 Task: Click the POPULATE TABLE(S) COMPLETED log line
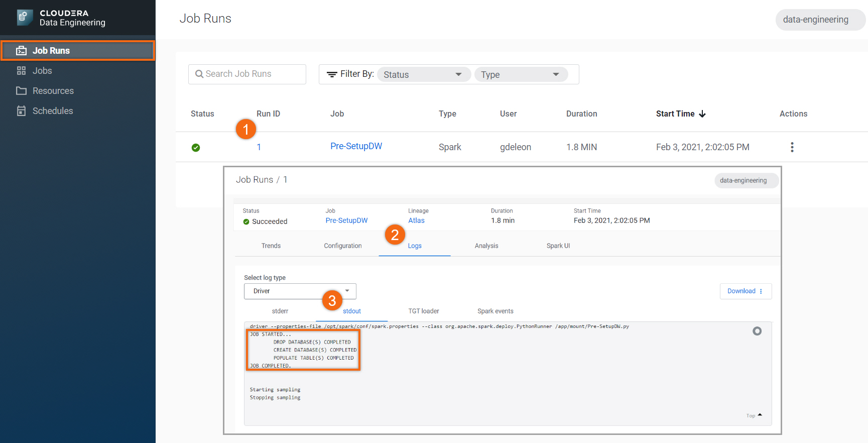313,358
